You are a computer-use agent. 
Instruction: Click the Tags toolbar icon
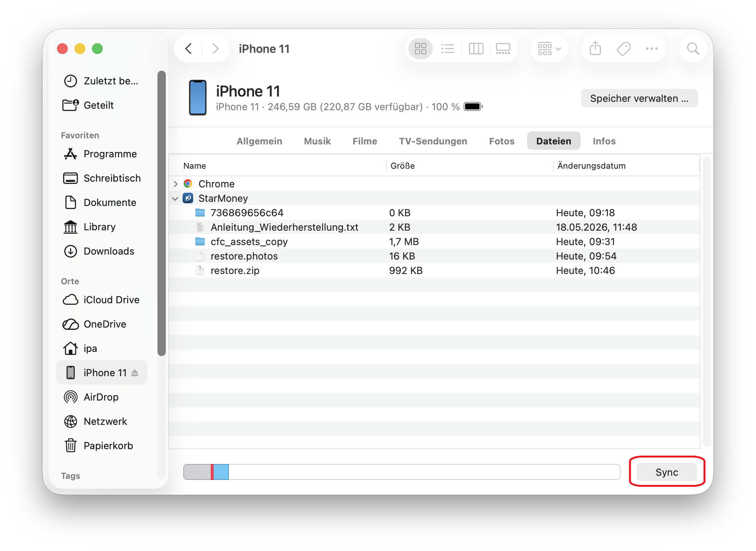point(624,49)
